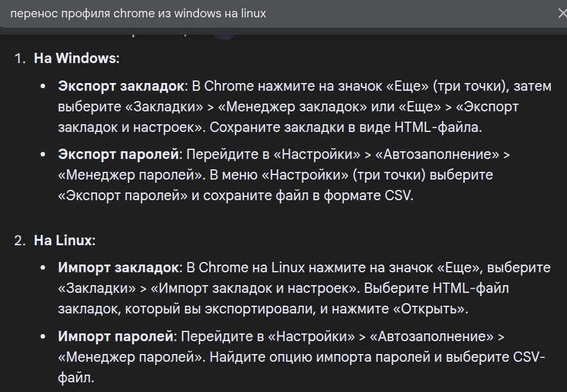Click the "На Windows:" step heading

[x=77, y=59]
